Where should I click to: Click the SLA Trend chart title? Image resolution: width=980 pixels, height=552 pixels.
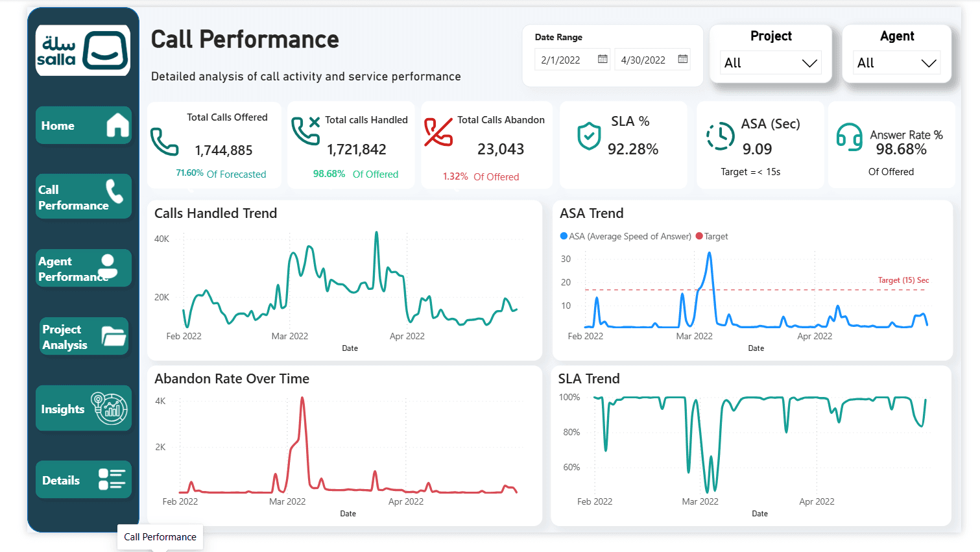click(589, 379)
